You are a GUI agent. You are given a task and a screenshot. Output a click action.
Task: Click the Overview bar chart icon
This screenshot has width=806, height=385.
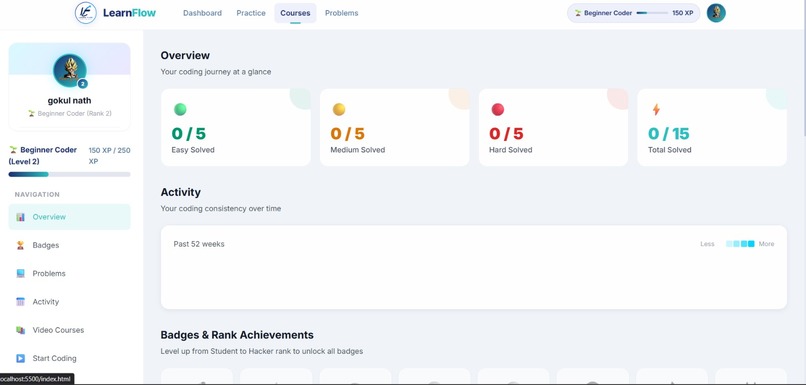pos(21,217)
